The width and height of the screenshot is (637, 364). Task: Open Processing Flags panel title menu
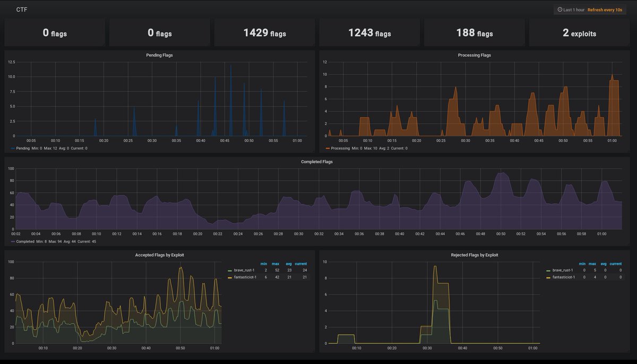point(474,55)
